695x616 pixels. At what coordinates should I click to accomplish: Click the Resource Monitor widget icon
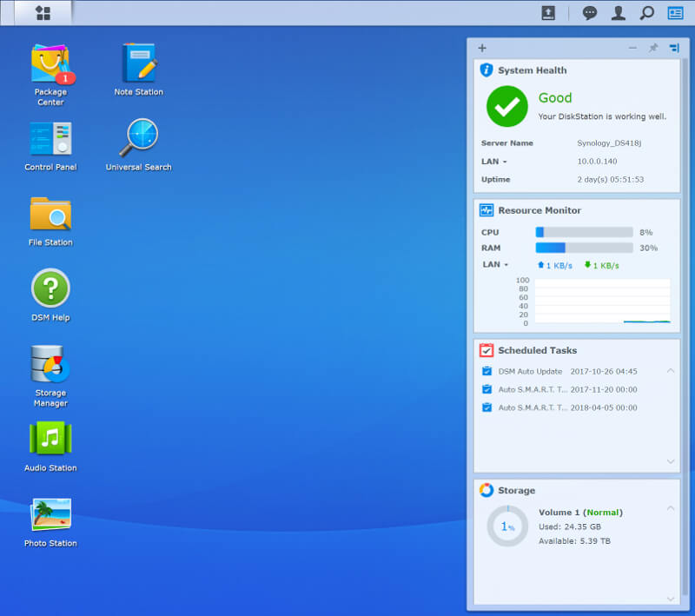[x=486, y=210]
